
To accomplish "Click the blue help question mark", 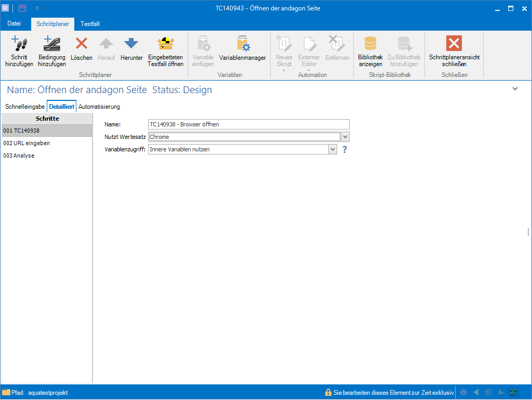I will point(344,149).
